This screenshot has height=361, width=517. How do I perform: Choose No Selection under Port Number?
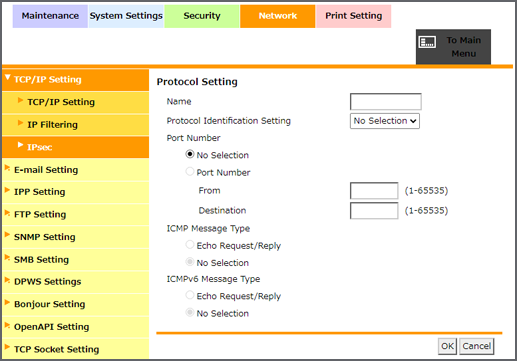click(190, 154)
